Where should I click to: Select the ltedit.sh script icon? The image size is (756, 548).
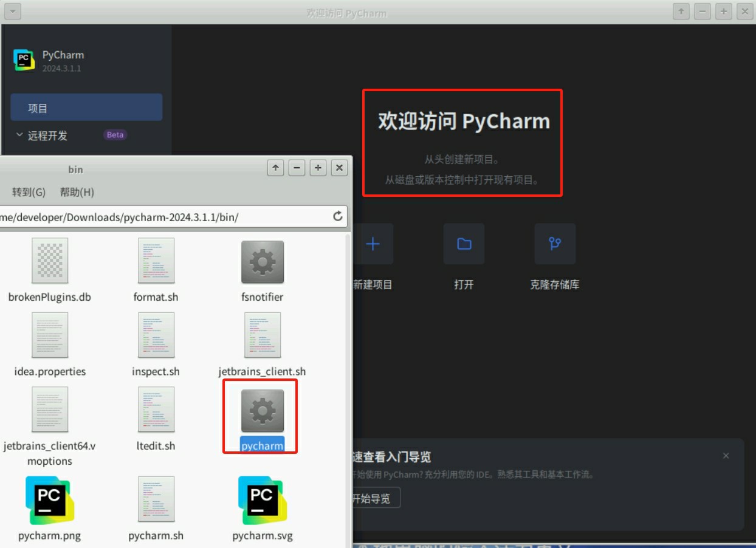156,409
